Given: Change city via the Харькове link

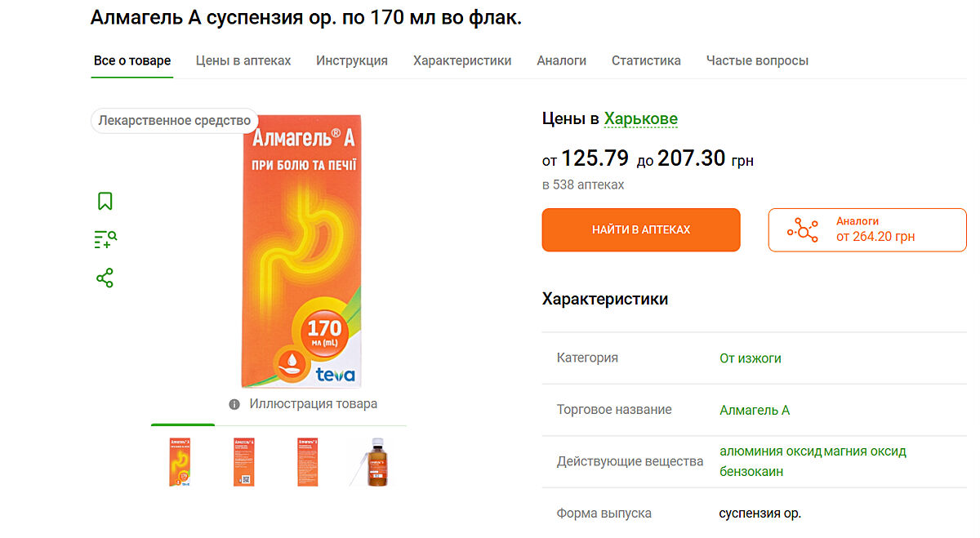Looking at the screenshot, I should coord(641,119).
